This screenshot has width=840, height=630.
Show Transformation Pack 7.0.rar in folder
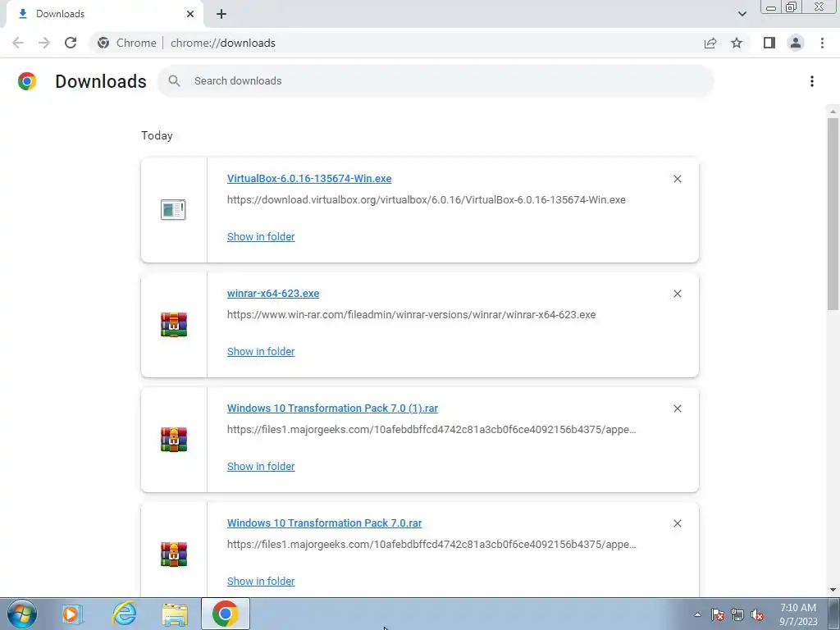261,582
